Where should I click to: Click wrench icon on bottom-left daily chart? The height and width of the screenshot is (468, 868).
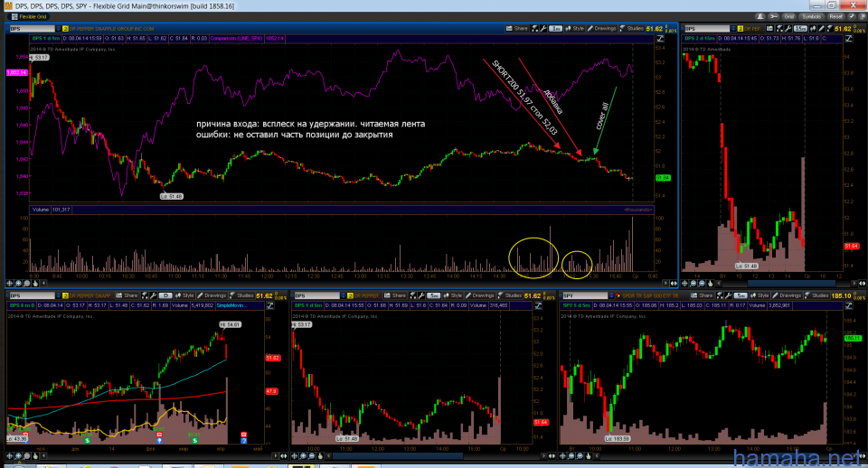point(154,295)
